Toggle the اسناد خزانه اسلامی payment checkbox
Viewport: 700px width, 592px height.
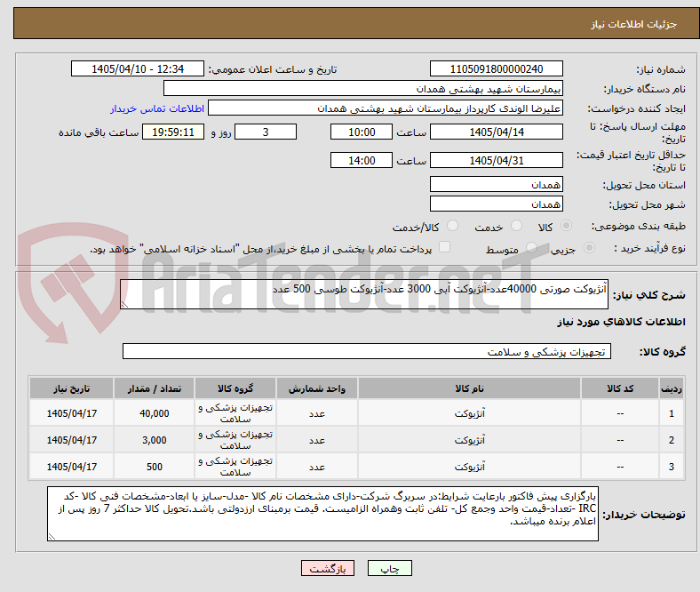point(445,247)
